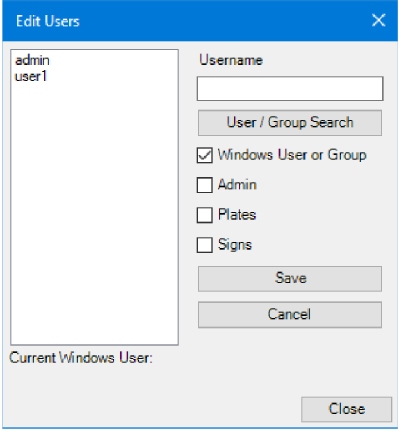Focus the Username text field
Viewport: 400px width, 434px height.
(x=290, y=89)
